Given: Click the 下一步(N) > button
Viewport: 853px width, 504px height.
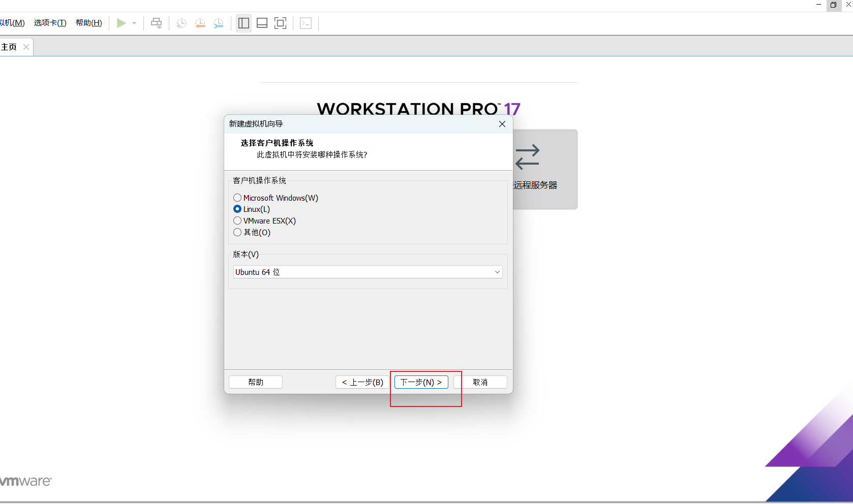Looking at the screenshot, I should click(x=421, y=382).
